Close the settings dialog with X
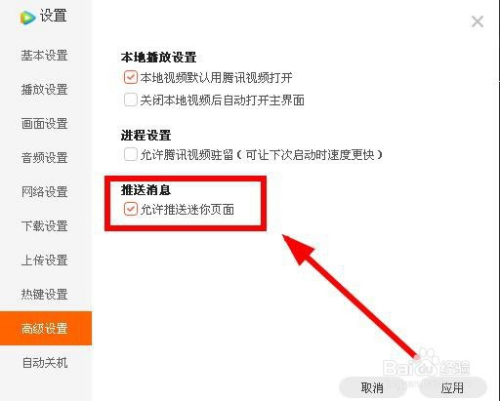Image resolution: width=500 pixels, height=401 pixels. click(x=477, y=22)
